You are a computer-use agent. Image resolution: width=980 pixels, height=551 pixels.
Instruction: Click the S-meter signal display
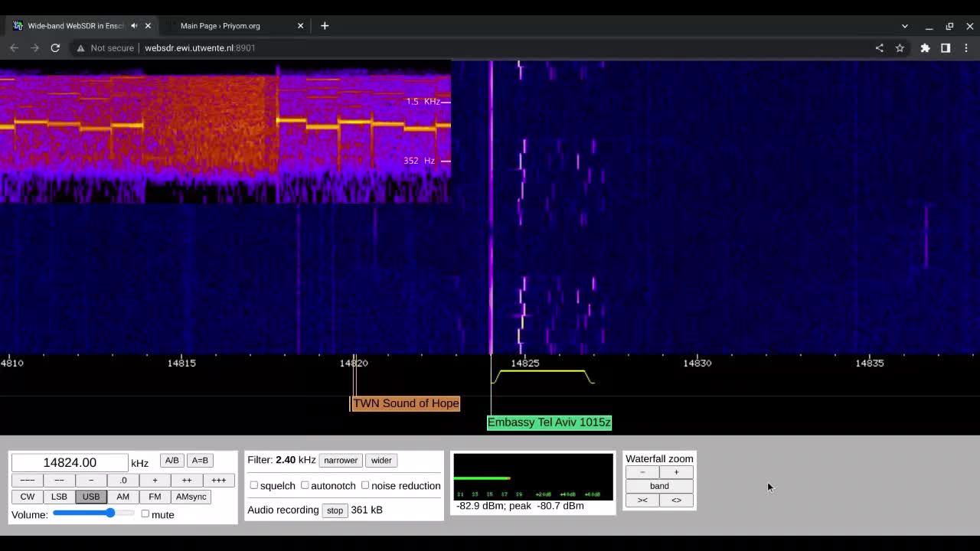pyautogui.click(x=533, y=476)
